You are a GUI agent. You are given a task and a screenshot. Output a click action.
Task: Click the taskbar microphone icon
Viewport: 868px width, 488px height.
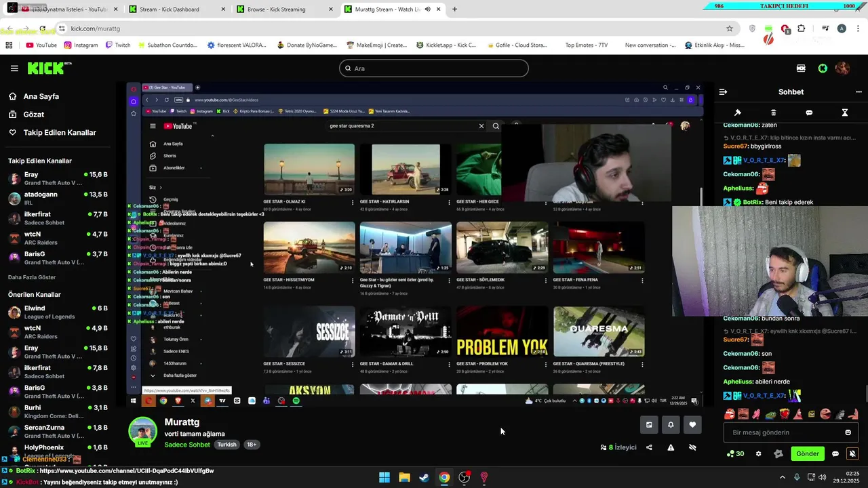click(797, 477)
